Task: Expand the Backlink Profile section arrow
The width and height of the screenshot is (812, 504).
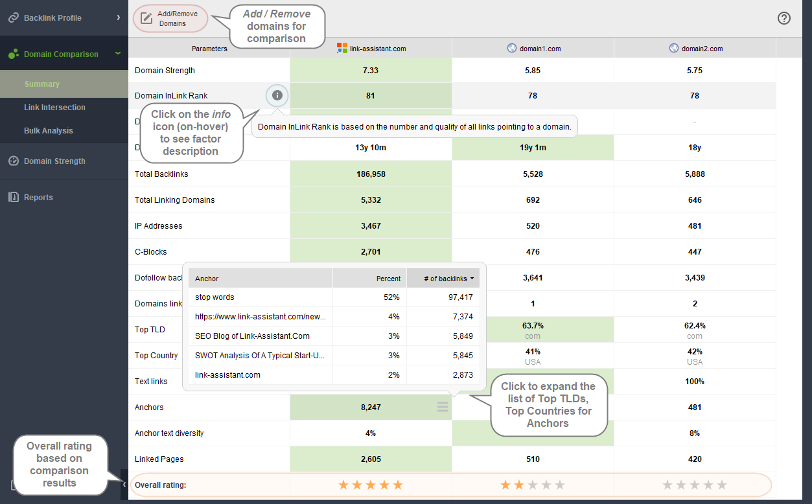Action: (118, 17)
